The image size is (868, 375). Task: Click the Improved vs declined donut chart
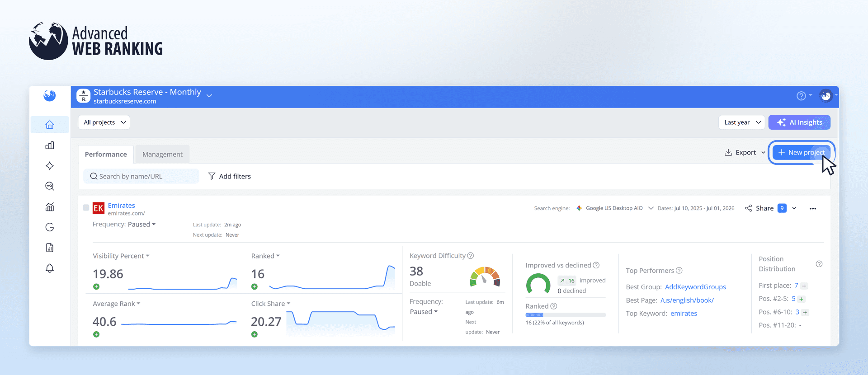click(x=538, y=285)
